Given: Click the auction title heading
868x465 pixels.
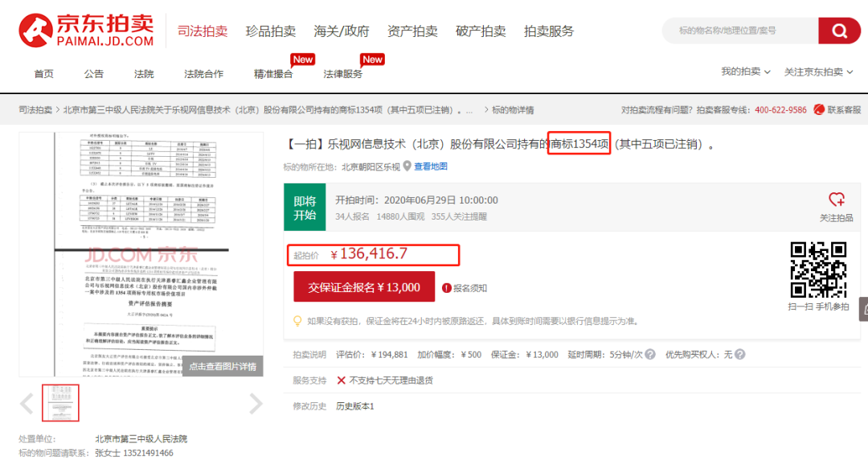Looking at the screenshot, I should [499, 144].
